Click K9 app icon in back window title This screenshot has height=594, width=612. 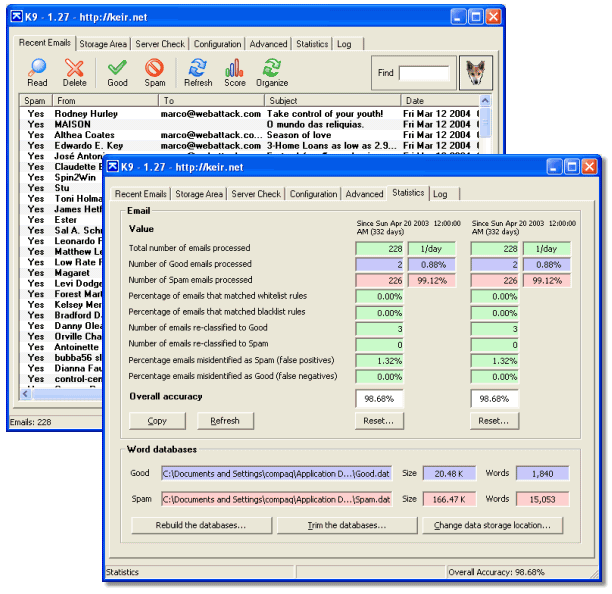16,17
